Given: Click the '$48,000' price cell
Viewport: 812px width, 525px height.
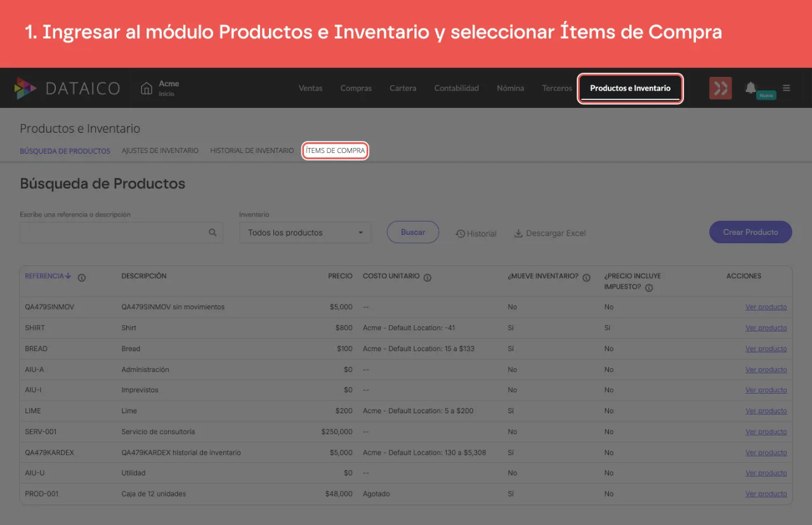Looking at the screenshot, I should [337, 494].
